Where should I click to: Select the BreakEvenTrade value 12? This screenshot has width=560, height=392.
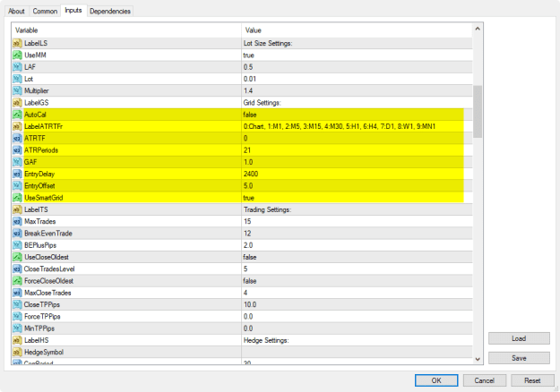pyautogui.click(x=247, y=234)
